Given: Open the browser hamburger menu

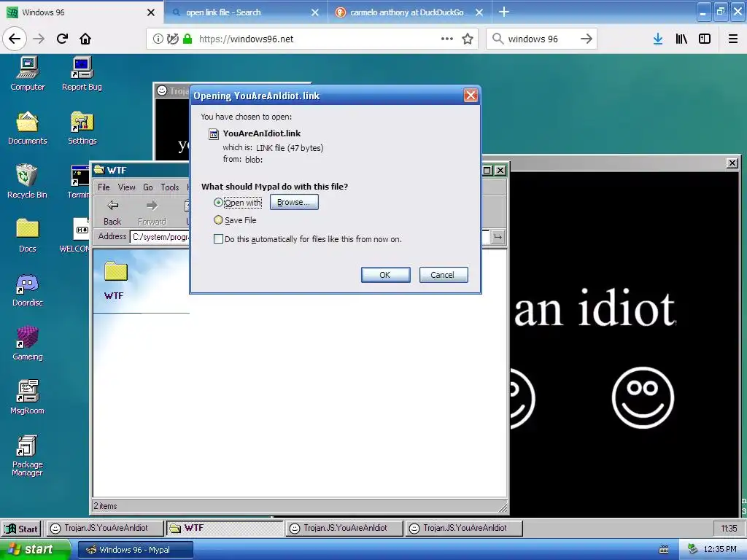Looking at the screenshot, I should coord(733,39).
